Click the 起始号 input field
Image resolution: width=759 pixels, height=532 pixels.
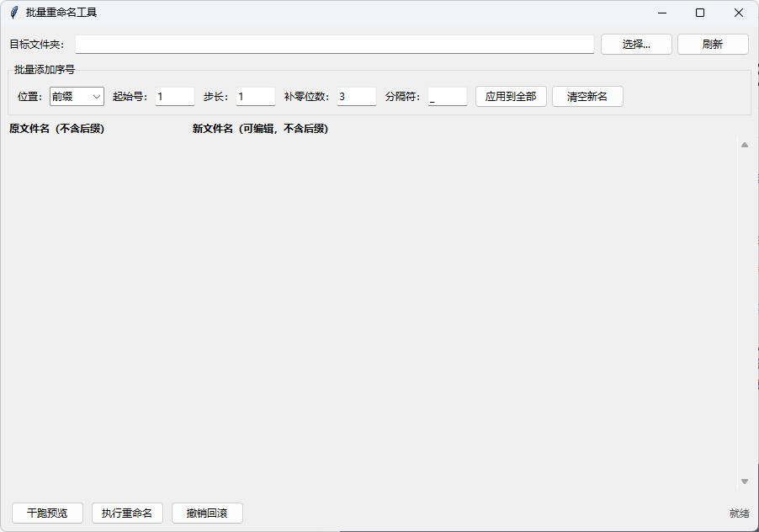175,96
